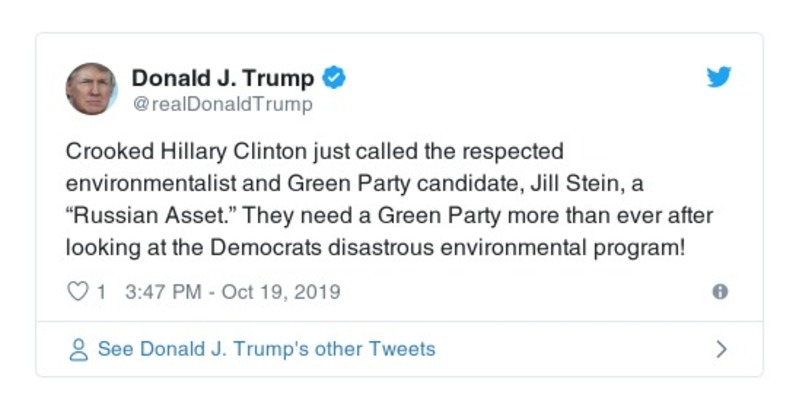Viewport: 799px width, 414px height.
Task: Click the blue verified badge
Action: (x=337, y=78)
